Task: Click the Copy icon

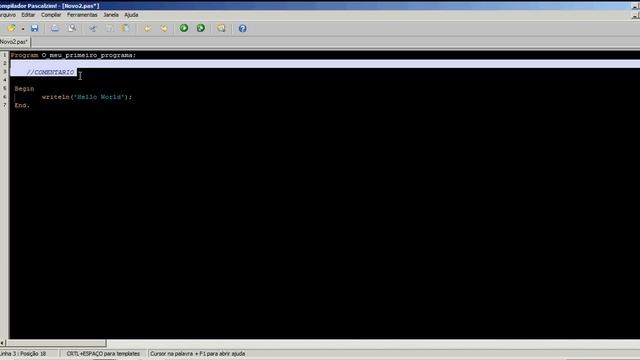Action: (109, 28)
